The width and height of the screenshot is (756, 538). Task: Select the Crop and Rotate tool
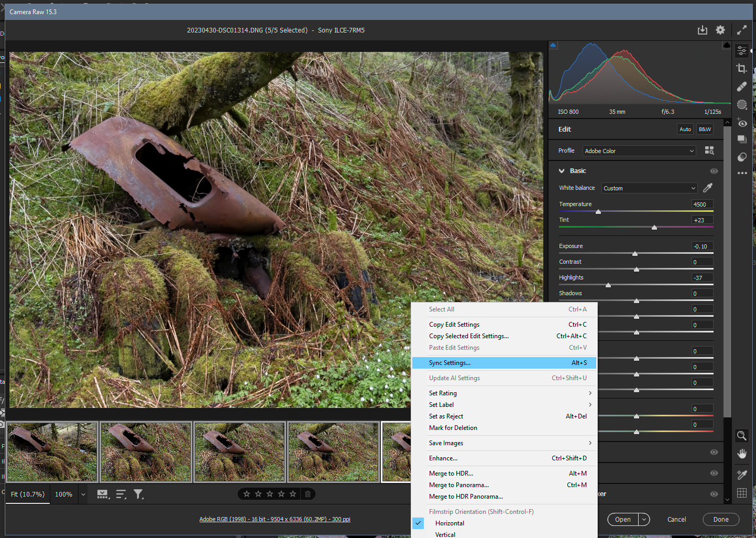[741, 68]
